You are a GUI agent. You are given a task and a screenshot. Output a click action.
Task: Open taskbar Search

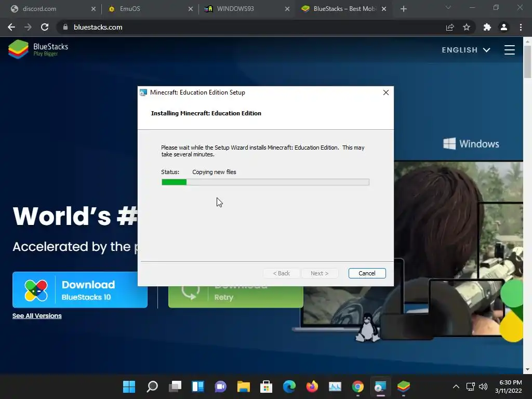[x=152, y=387]
